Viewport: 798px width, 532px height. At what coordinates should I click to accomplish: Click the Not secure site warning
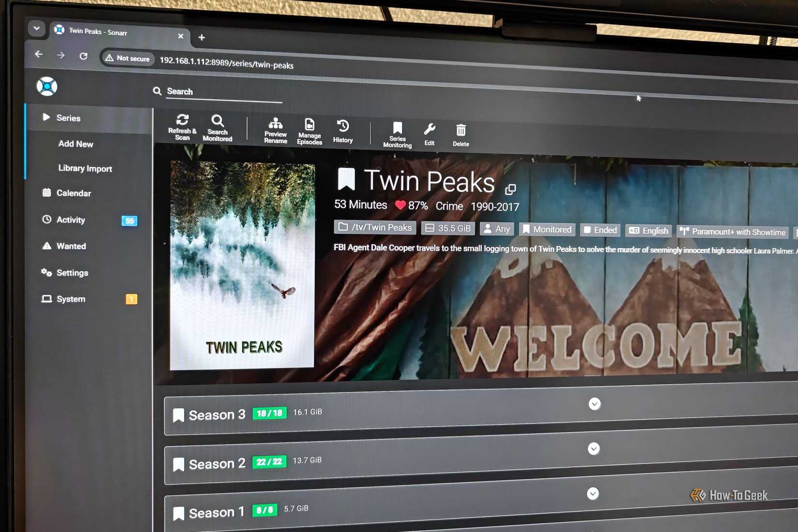point(128,58)
